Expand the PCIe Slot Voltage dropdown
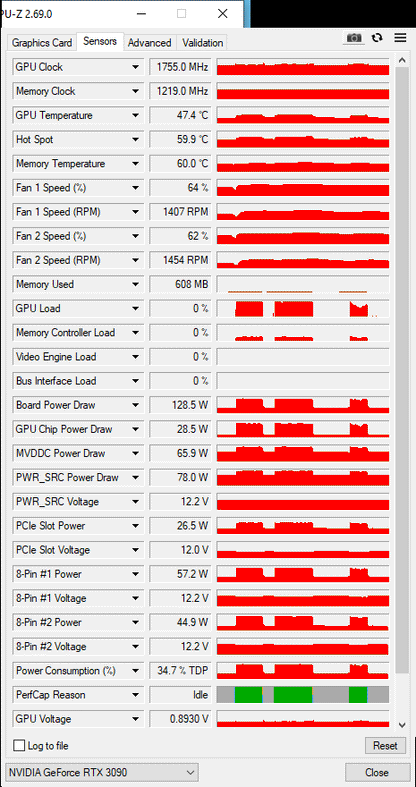The height and width of the screenshot is (787, 416). tap(135, 550)
